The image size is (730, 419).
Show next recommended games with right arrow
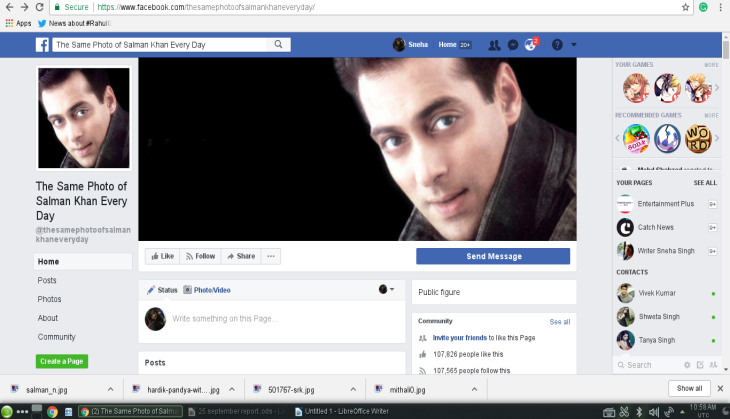pos(717,138)
